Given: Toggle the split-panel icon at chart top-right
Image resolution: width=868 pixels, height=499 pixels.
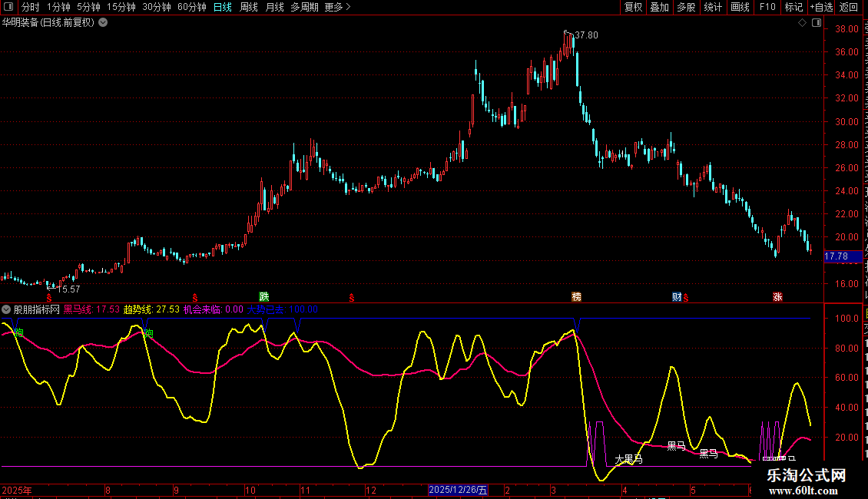Looking at the screenshot, I should click(x=816, y=23).
